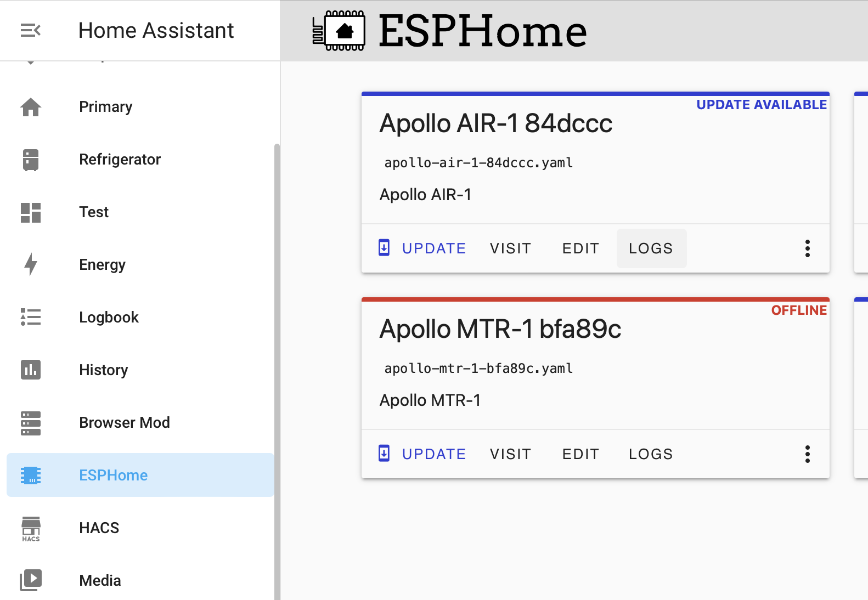Screen dimensions: 868x600
Task: Edit apollo-mtr-1-bfa89c.yaml configuration
Action: (580, 454)
